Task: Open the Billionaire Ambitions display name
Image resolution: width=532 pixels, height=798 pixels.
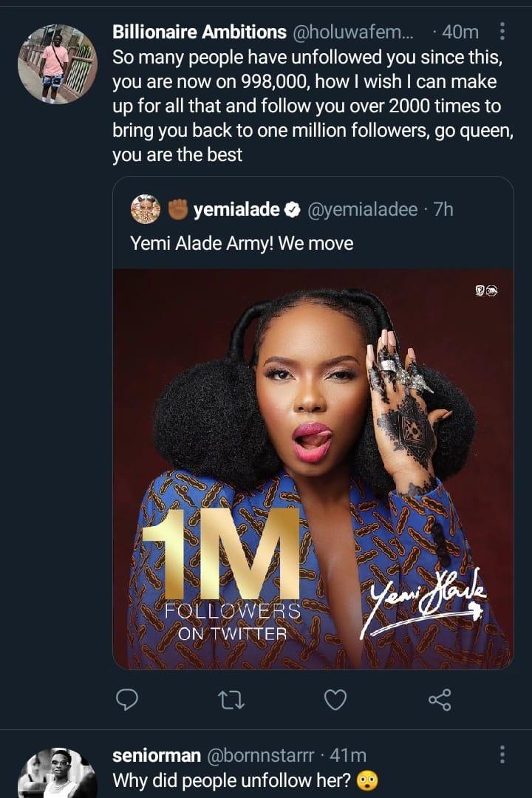Action: tap(199, 32)
